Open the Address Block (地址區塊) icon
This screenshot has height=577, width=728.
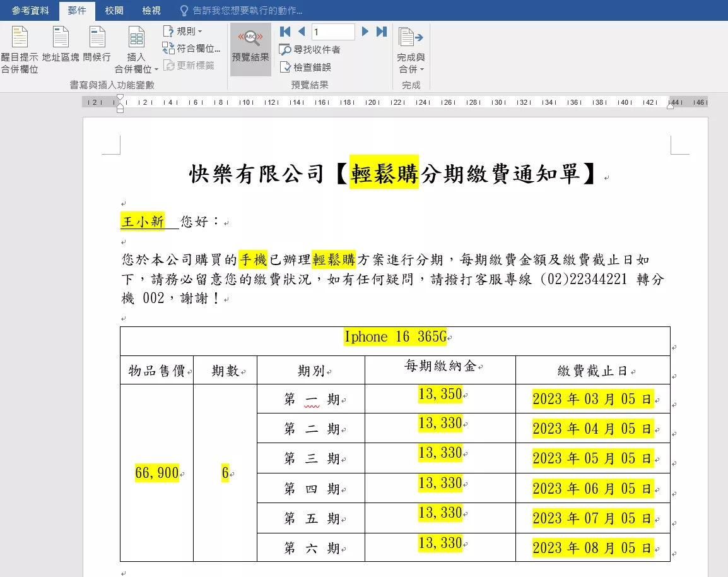tap(61, 44)
